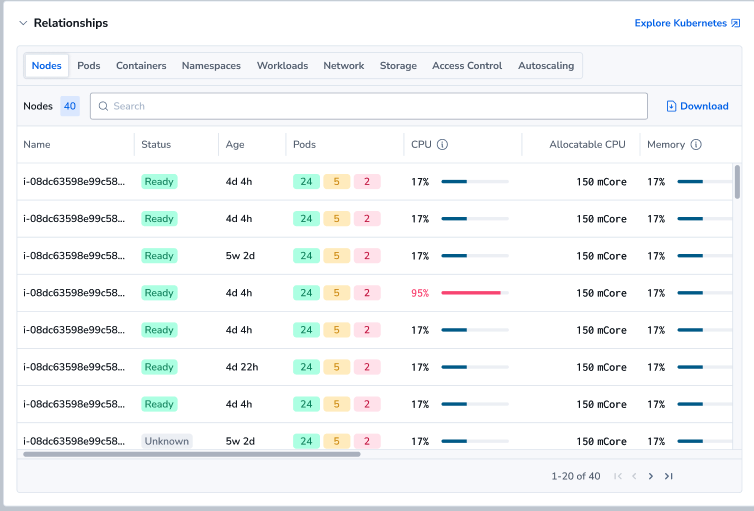Viewport: 754px width, 511px height.
Task: Show the CPU column info icon
Action: (442, 145)
